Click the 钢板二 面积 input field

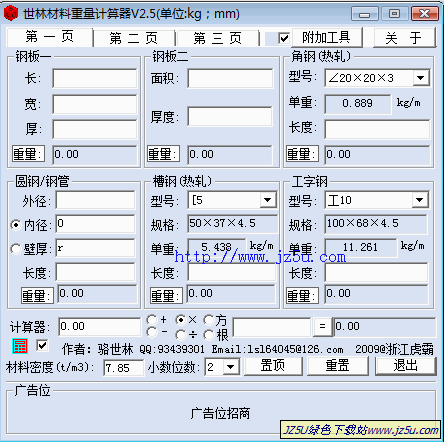click(230, 78)
